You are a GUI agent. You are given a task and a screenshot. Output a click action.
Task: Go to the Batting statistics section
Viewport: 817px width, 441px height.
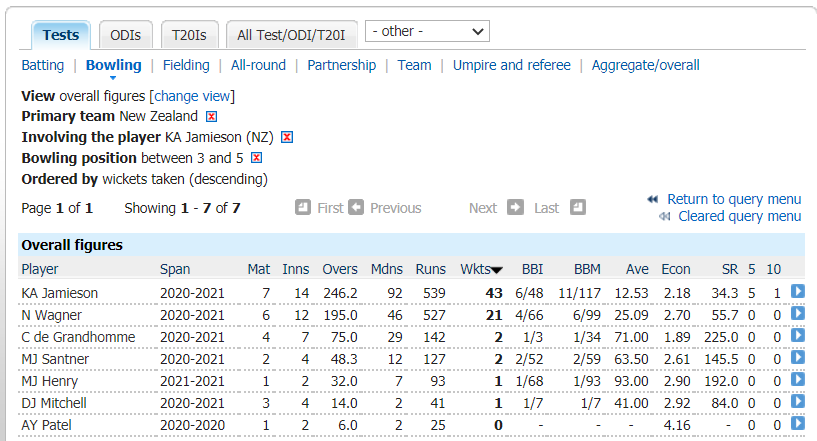(42, 65)
